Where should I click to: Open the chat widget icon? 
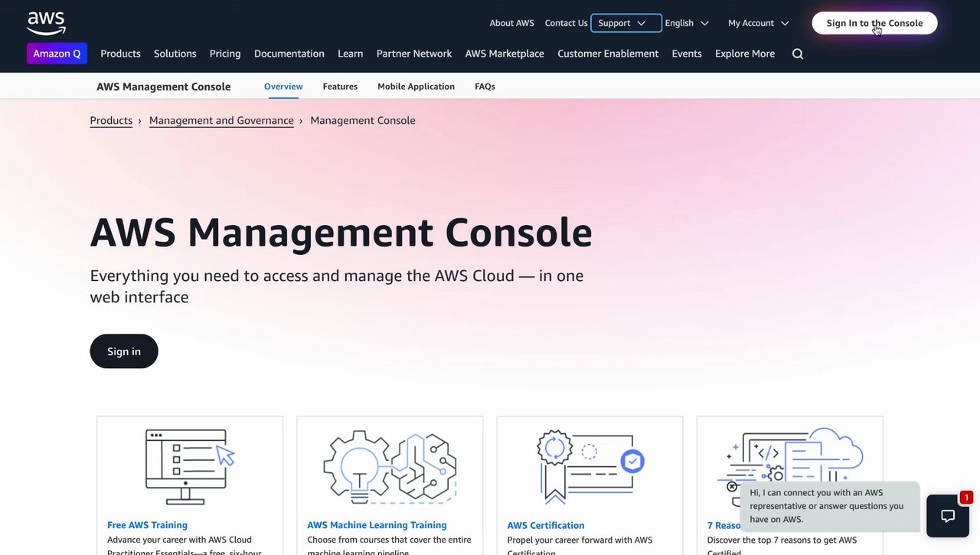[x=948, y=516]
